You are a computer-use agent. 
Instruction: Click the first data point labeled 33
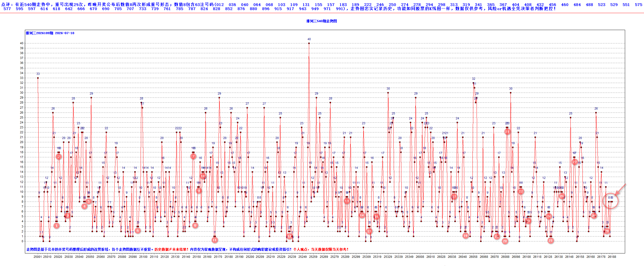38,78
